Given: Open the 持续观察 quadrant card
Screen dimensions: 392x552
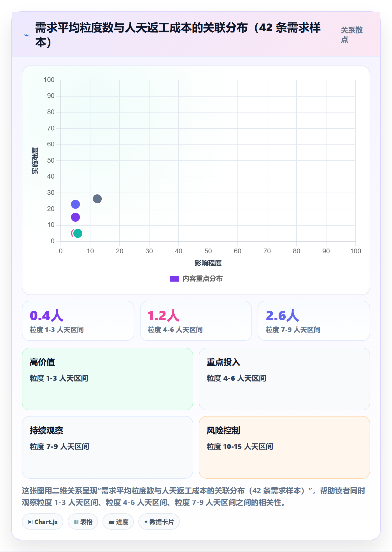Looking at the screenshot, I should pyautogui.click(x=108, y=447).
